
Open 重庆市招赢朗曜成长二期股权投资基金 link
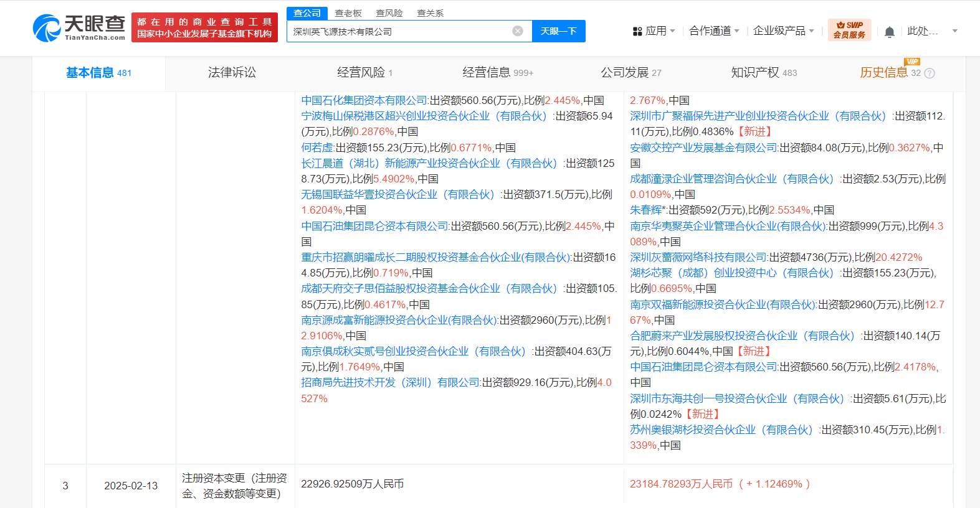[435, 257]
